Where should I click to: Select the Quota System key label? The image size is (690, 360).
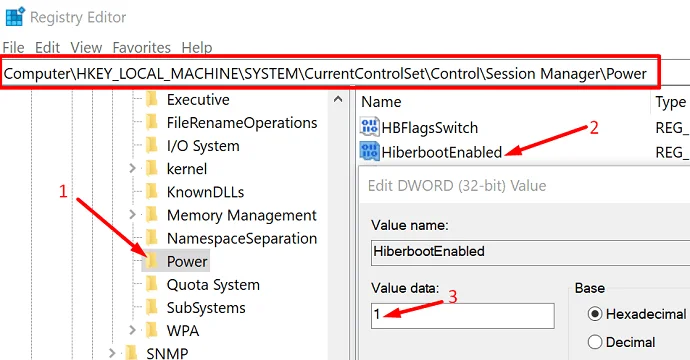pyautogui.click(x=213, y=285)
